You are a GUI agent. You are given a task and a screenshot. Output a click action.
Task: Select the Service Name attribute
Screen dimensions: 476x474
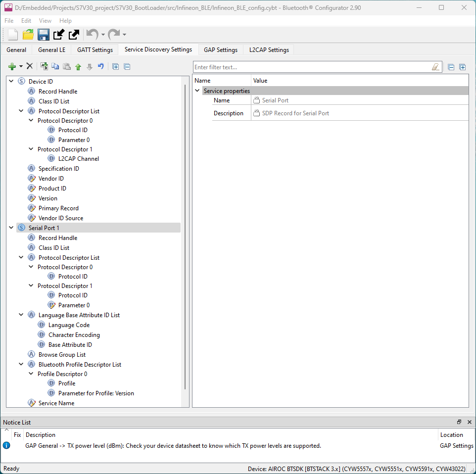56,403
